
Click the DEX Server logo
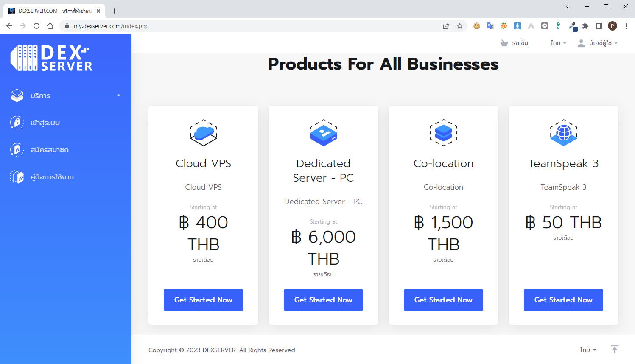click(x=51, y=58)
